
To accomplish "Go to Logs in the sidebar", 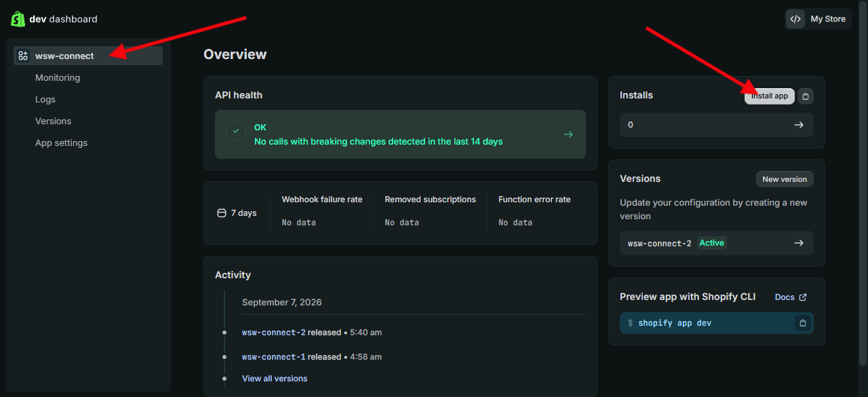I will [x=45, y=99].
